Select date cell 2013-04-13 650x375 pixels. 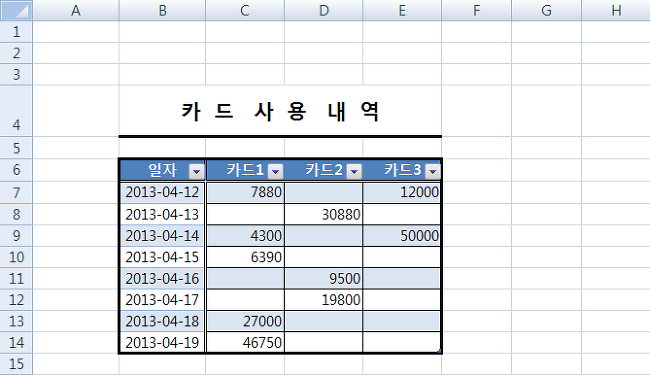pyautogui.click(x=162, y=214)
